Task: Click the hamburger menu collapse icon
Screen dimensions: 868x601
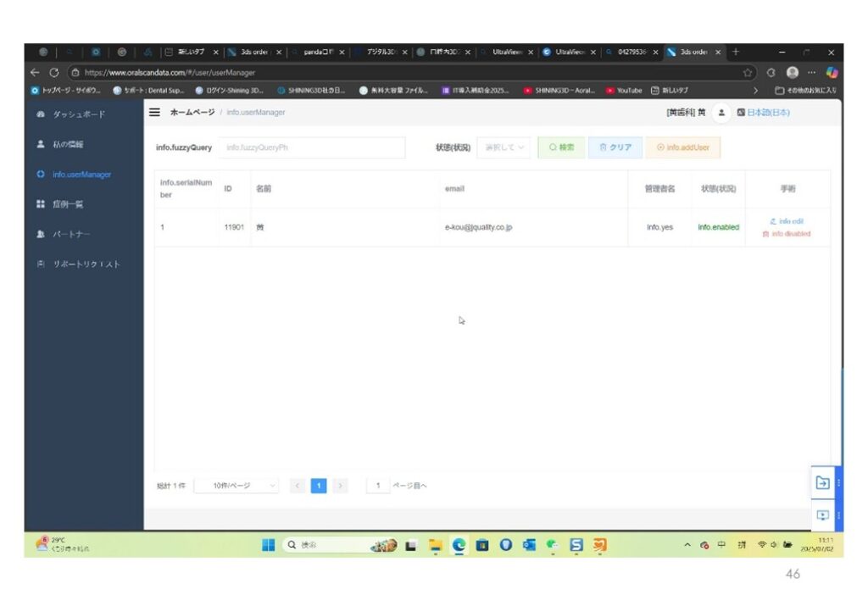Action: click(155, 112)
